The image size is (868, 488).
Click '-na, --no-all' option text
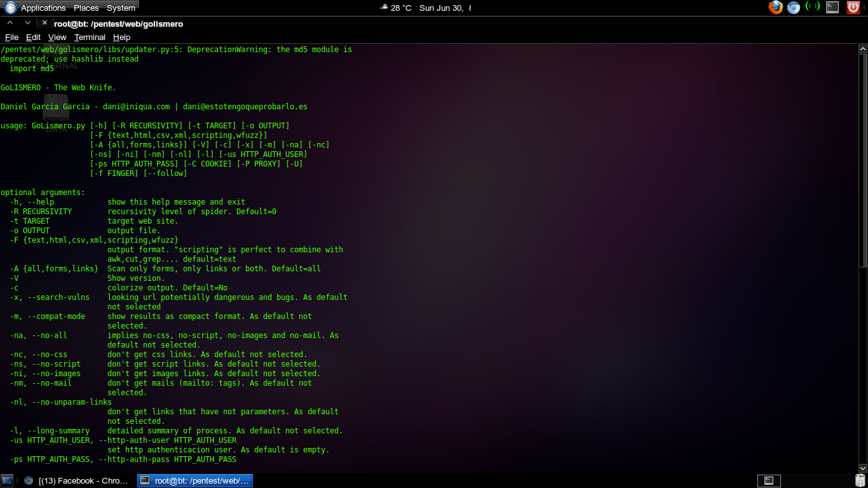coord(38,335)
